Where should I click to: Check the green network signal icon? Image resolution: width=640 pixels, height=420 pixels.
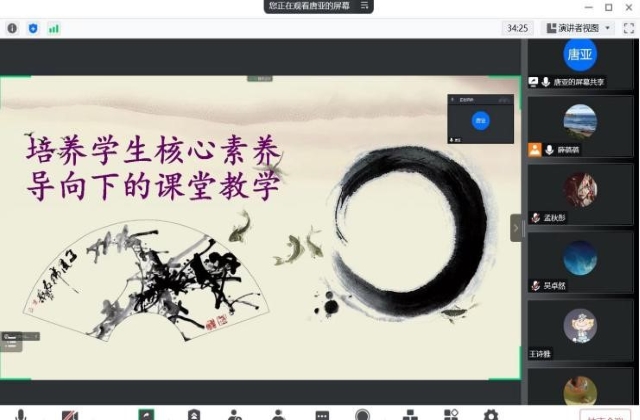tap(53, 28)
